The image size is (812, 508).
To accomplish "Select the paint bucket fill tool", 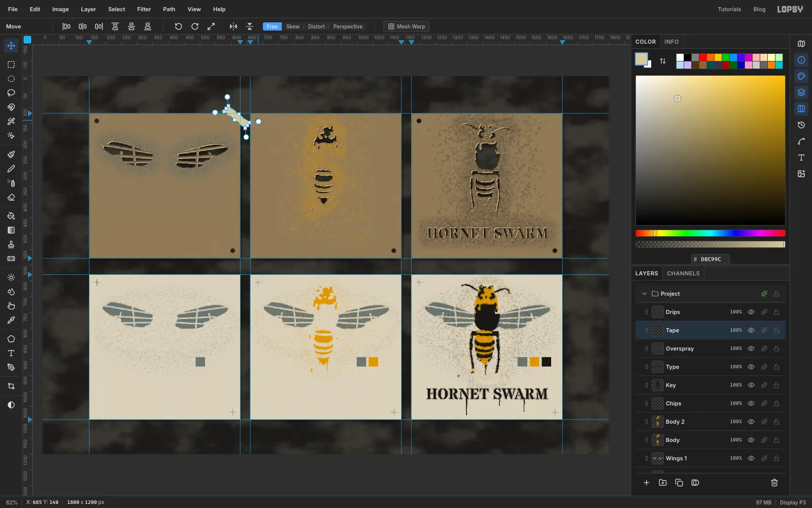I will [11, 216].
